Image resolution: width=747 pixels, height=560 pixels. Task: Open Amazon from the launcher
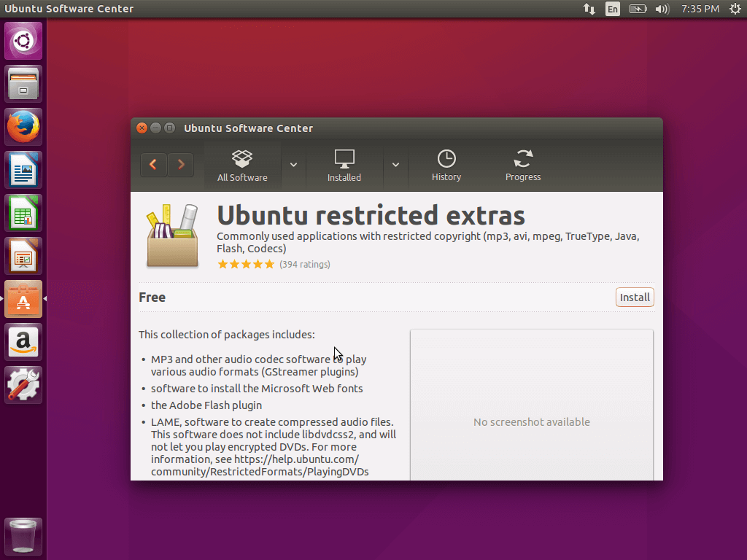(23, 342)
